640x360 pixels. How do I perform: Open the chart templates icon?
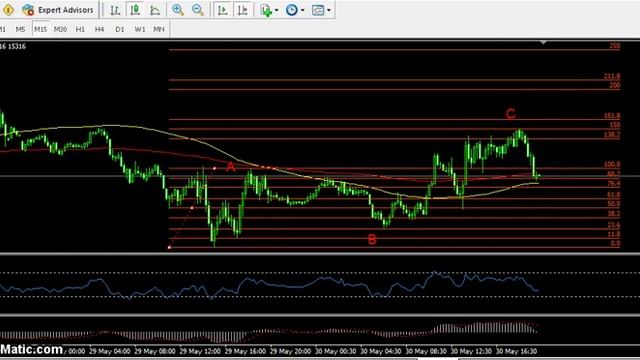[x=318, y=10]
